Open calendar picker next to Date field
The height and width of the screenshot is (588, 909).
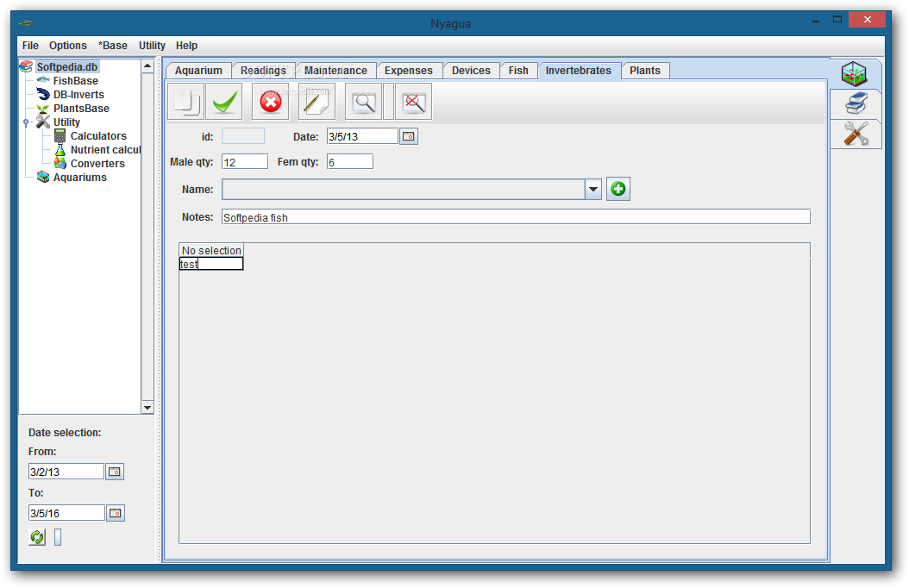(409, 136)
